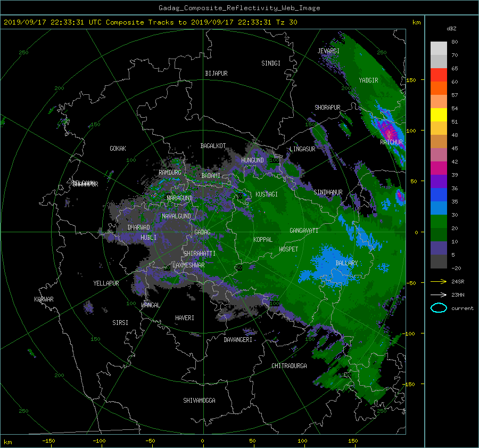The width and height of the screenshot is (479, 448).
Task: Click the YELLAPUR city label
Action: pyautogui.click(x=106, y=283)
